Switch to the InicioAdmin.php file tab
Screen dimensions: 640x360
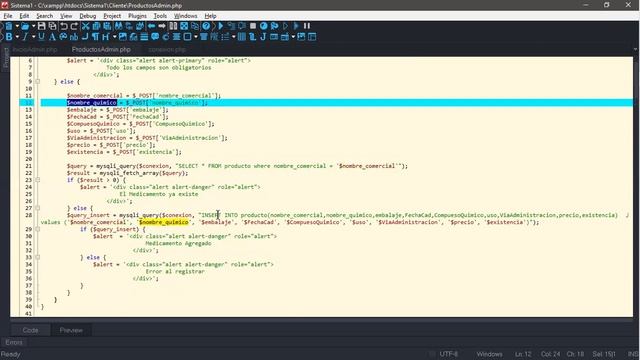coord(35,49)
